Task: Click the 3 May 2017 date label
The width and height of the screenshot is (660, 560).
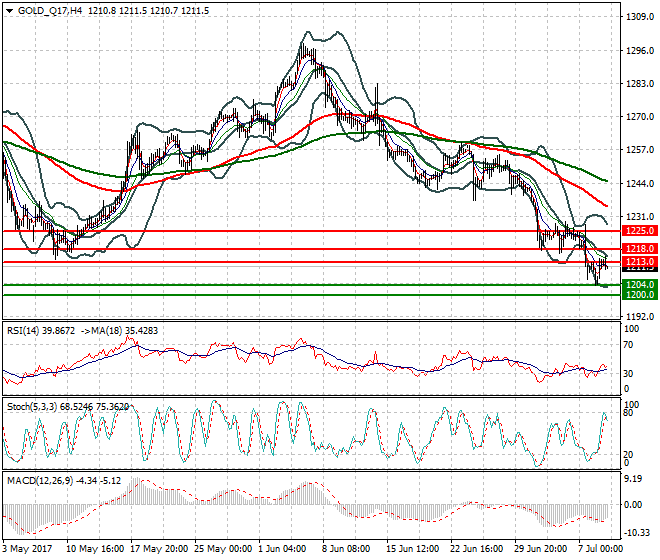Action: (27, 549)
